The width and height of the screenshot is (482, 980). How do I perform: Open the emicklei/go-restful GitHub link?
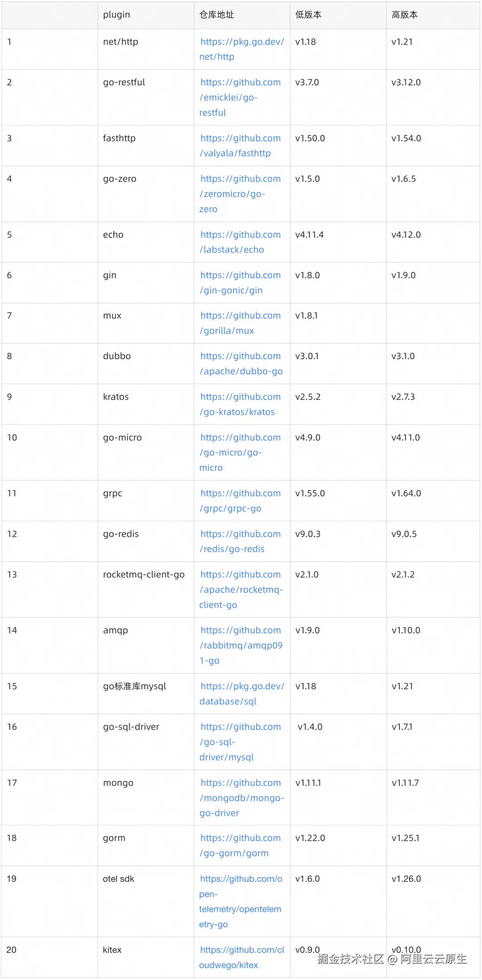(240, 97)
